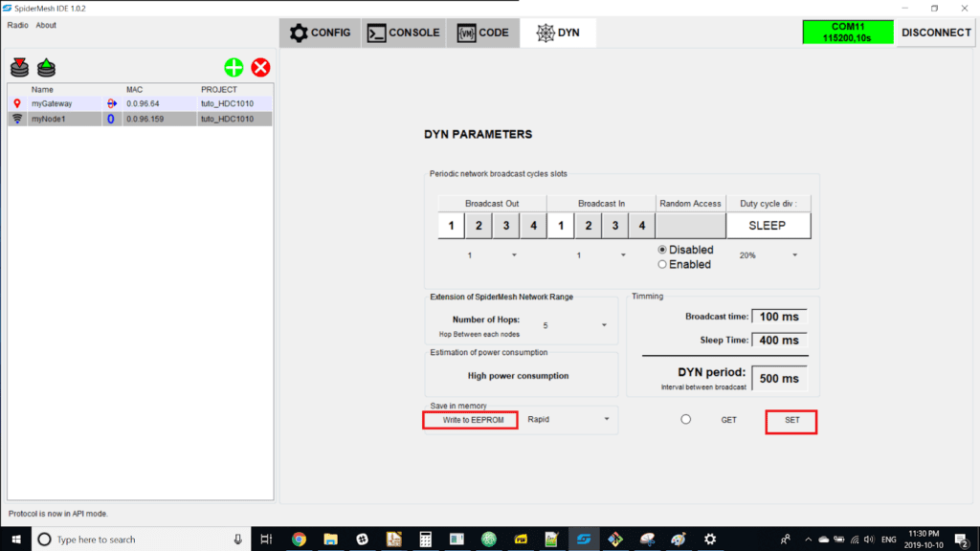Open Task View from the taskbar
The image size is (980, 551).
click(x=266, y=540)
